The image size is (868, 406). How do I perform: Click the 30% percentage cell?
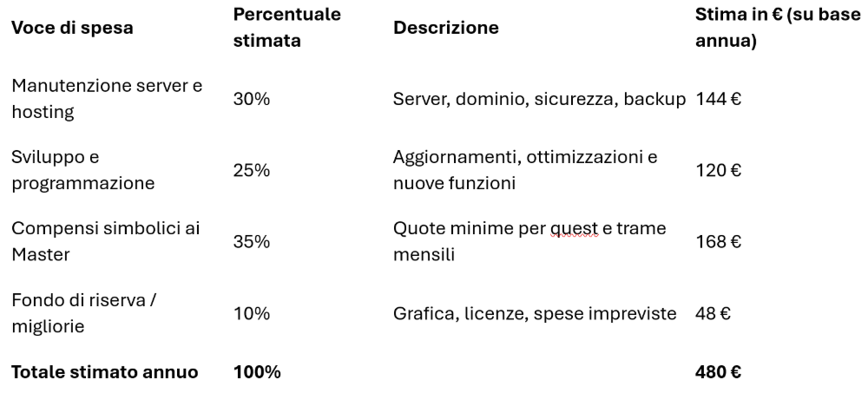tap(252, 99)
